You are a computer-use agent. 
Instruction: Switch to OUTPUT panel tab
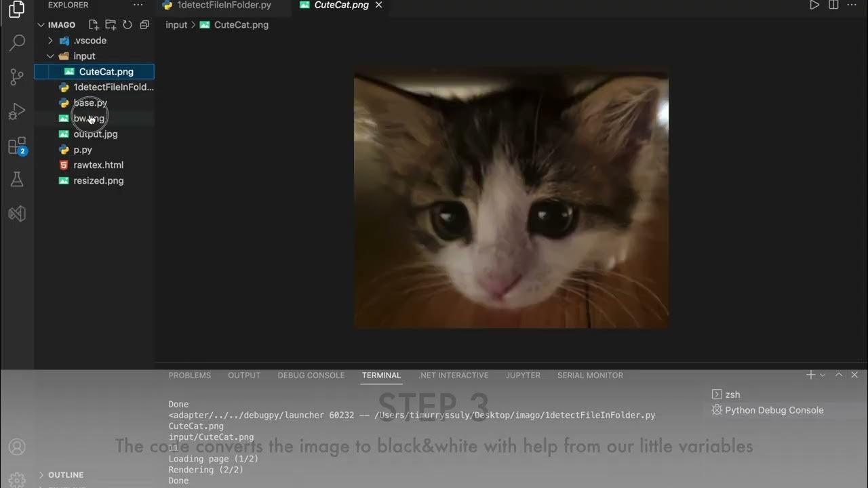[244, 375]
